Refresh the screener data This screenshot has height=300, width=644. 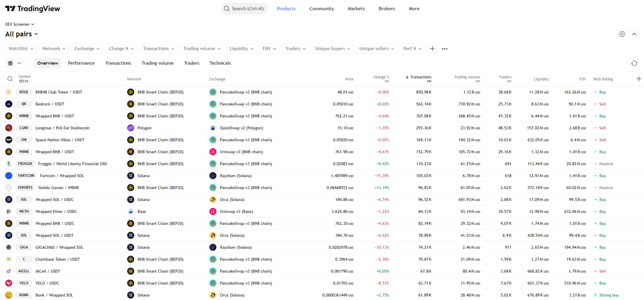tap(634, 63)
